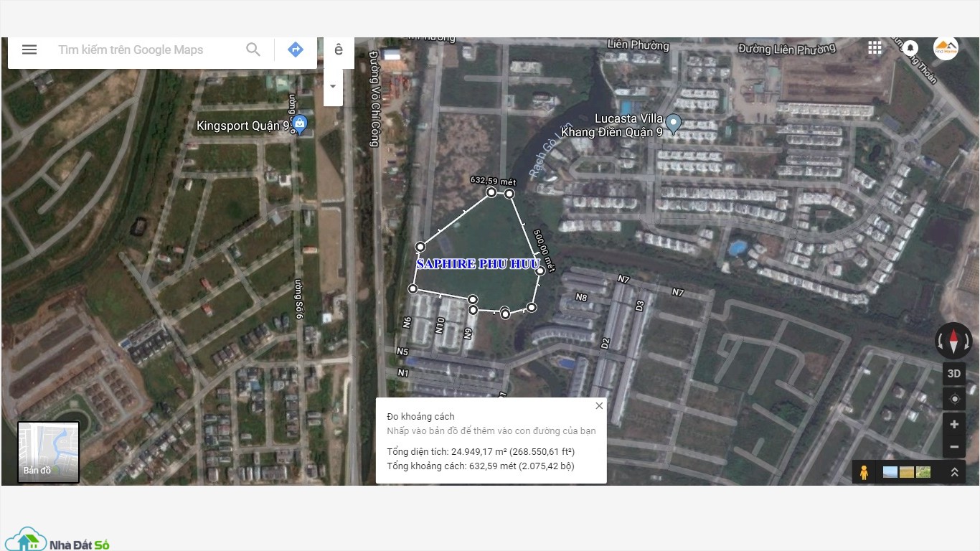The height and width of the screenshot is (551, 980).
Task: Rotate map clockwise using compass right arrow
Action: coord(967,341)
